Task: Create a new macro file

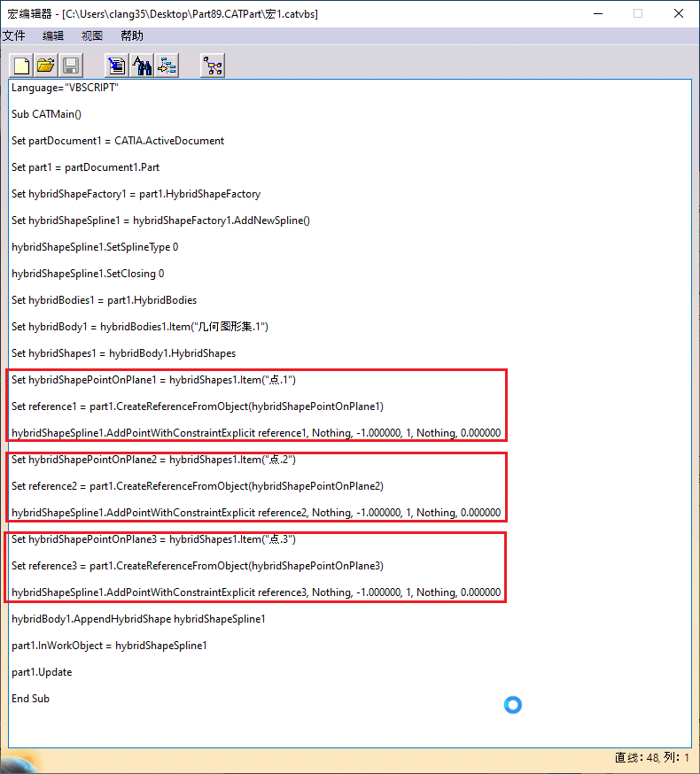Action: point(22,66)
